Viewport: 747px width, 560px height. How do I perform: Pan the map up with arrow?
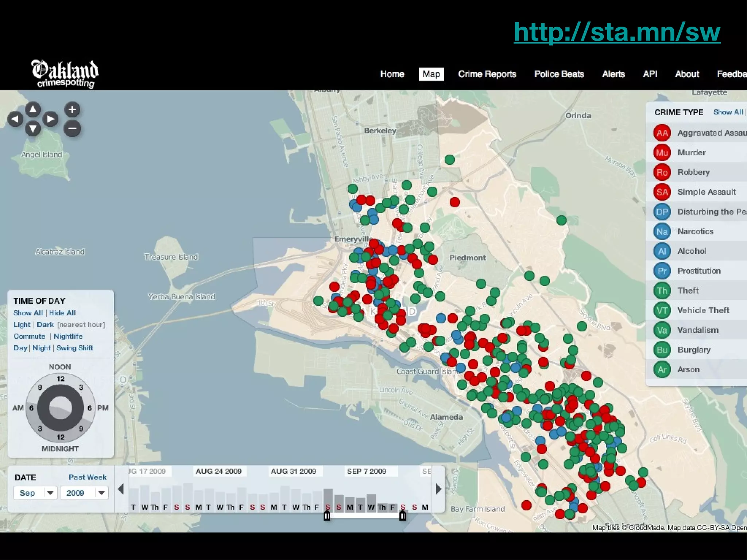[33, 109]
